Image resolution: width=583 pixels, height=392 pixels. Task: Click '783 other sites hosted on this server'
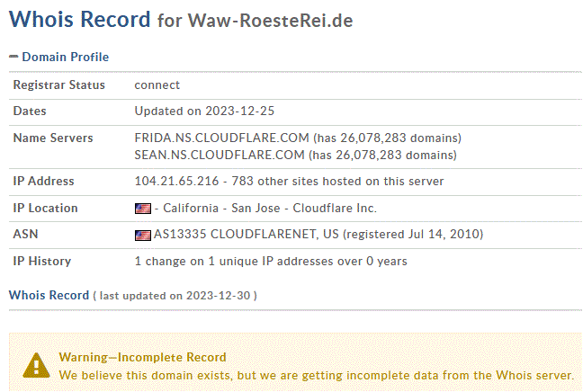[337, 181]
